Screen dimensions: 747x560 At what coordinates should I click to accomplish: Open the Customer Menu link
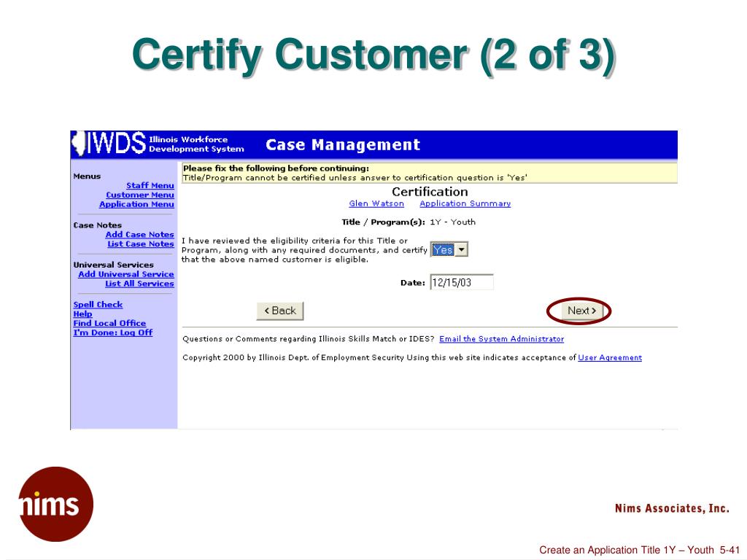(x=140, y=195)
